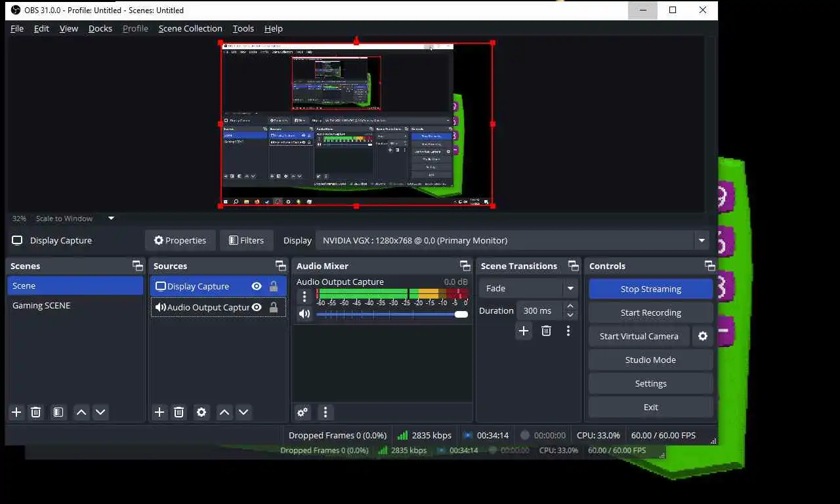Click the 60.00 / 60.00 FPS status
Screen dimensions: 840x504
(x=663, y=435)
